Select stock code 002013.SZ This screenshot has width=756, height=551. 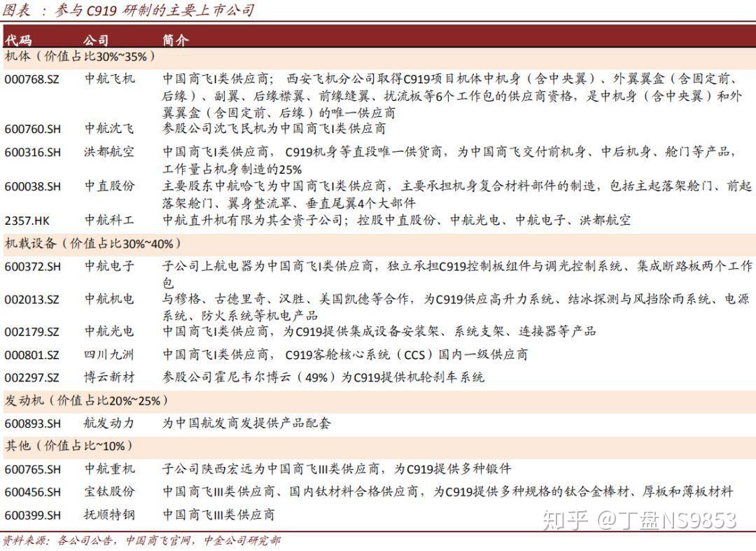coord(31,300)
